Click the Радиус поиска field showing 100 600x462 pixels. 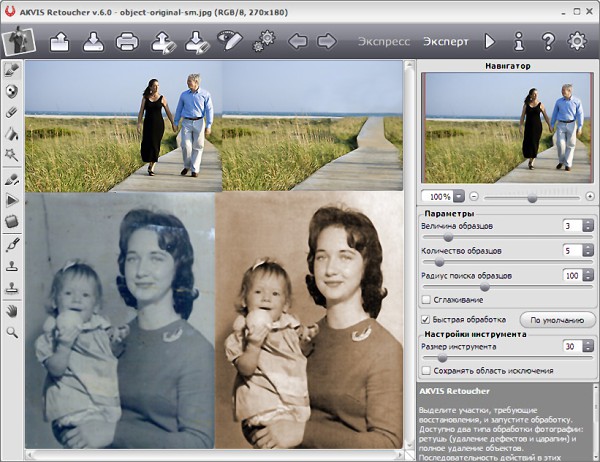573,276
